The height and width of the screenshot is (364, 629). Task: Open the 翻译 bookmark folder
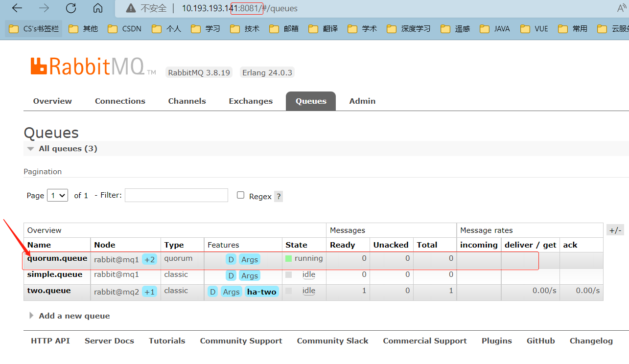pyautogui.click(x=323, y=29)
